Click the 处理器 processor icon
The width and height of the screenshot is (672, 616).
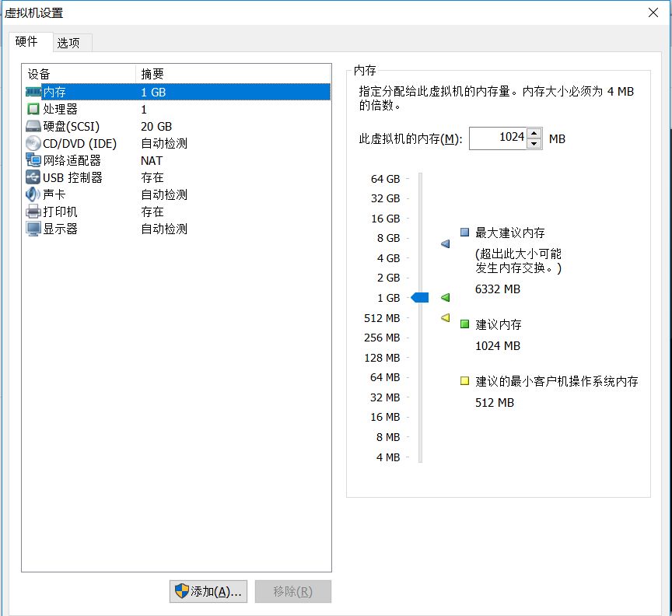point(33,109)
